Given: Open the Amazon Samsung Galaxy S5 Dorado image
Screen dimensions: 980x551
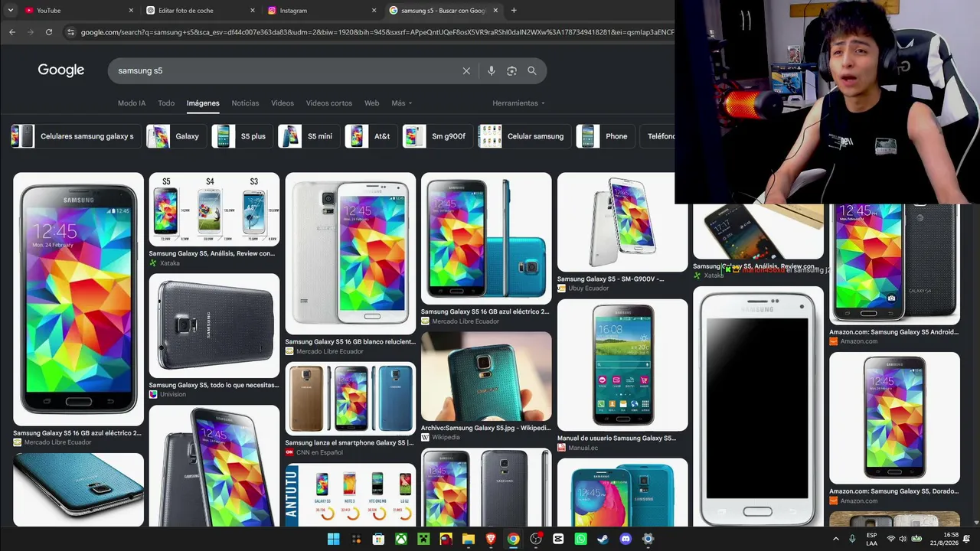Looking at the screenshot, I should (894, 418).
